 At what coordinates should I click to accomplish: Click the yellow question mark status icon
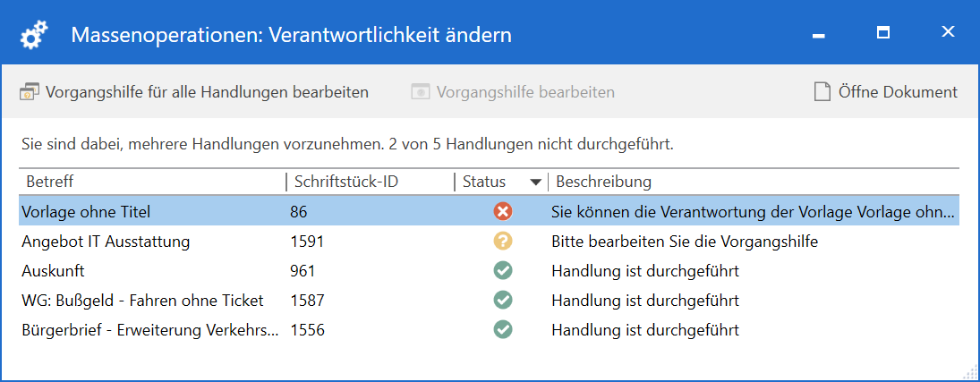(503, 242)
